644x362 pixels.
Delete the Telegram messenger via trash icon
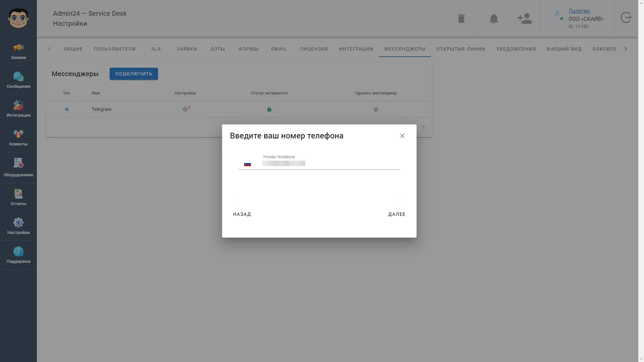tap(376, 110)
